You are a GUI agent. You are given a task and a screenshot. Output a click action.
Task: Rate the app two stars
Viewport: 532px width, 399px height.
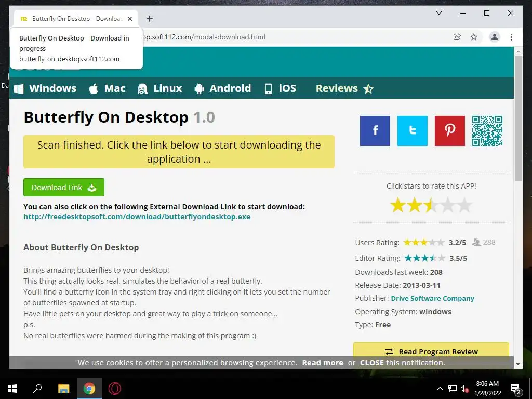[415, 205]
